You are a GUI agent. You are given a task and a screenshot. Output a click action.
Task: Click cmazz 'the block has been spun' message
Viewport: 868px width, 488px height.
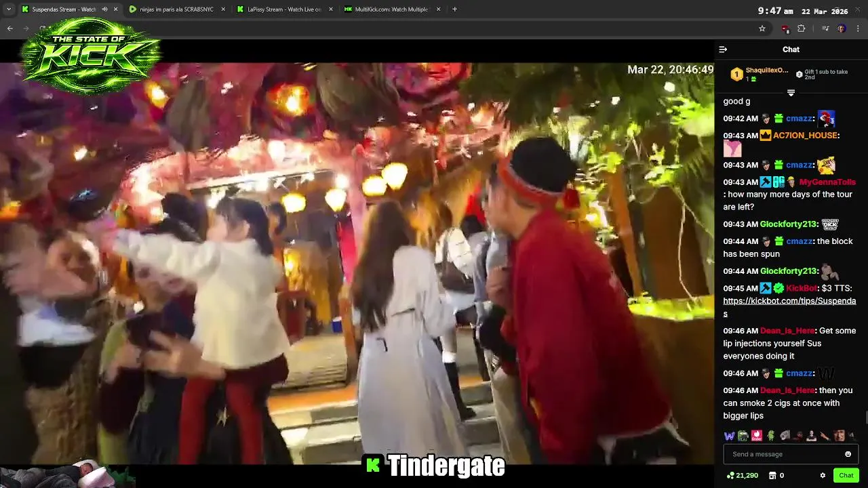click(788, 247)
